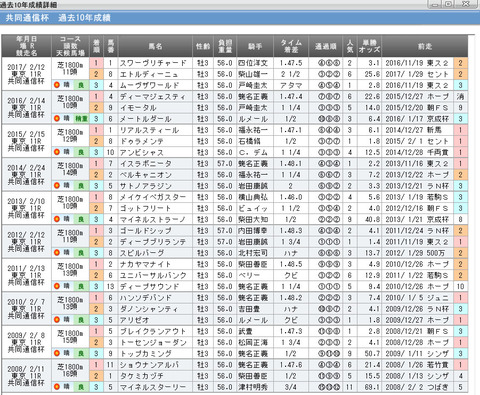The height and width of the screenshot is (395, 480).
Task: Click the sunny weather icon for 2014 race
Action: pos(57,185)
